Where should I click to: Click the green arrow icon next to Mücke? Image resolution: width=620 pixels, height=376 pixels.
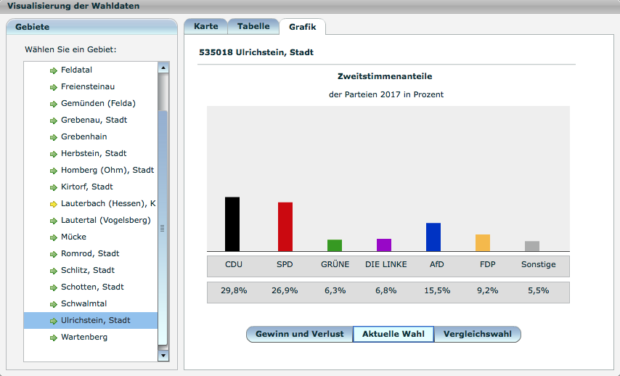pyautogui.click(x=53, y=237)
